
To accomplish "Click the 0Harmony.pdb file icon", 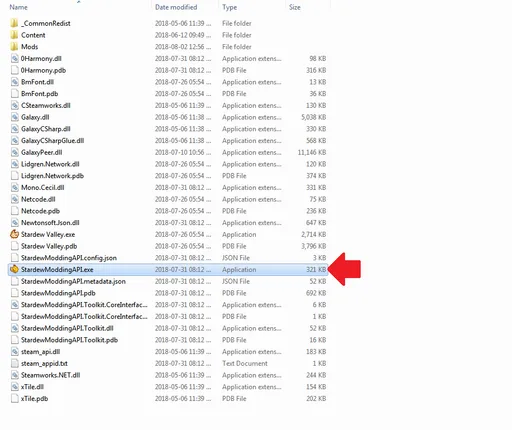I will coord(14,70).
